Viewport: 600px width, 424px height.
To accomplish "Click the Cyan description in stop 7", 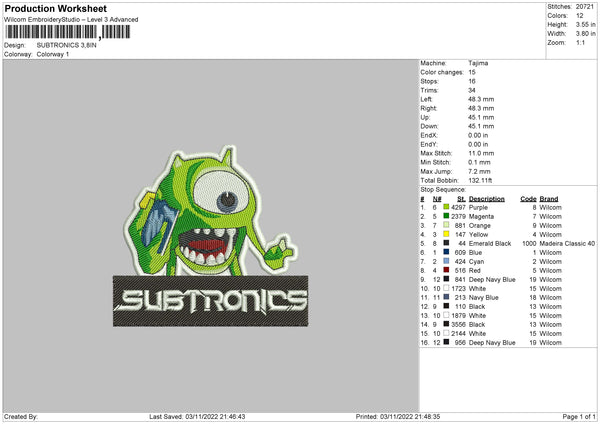I will coord(476,261).
